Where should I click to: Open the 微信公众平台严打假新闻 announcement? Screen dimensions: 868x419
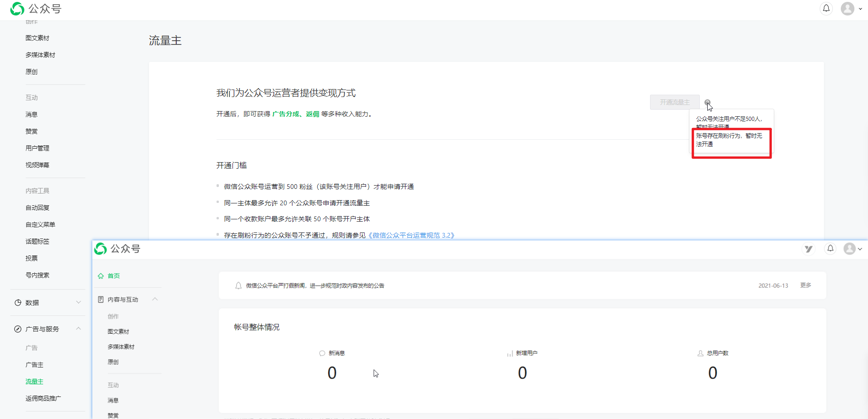coord(315,285)
